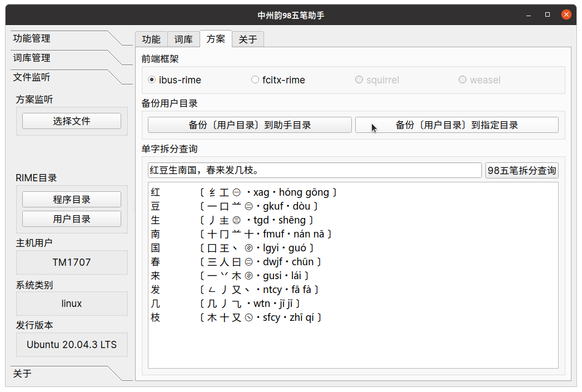
Task: Click the 备份用户目录 group label
Action: pyautogui.click(x=170, y=103)
